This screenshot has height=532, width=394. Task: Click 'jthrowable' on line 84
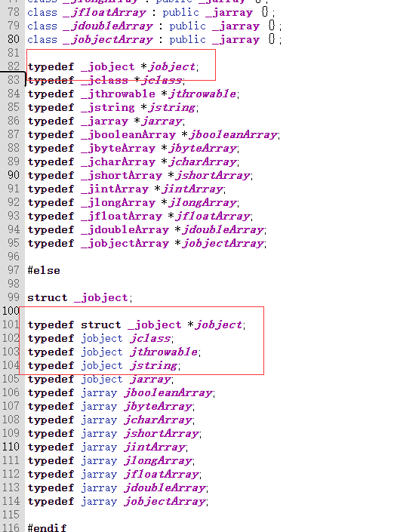[x=202, y=94]
